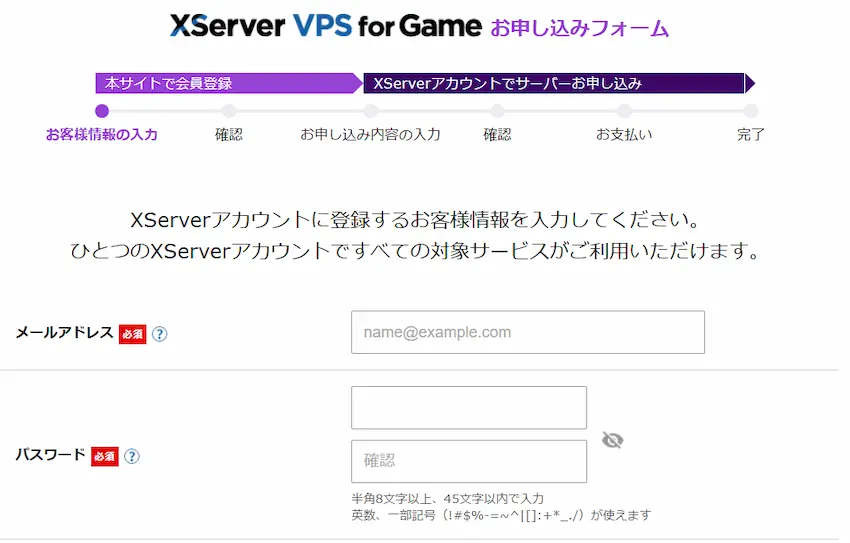
Task: Click the 確認 label after お客様情報の入力
Action: coord(229,134)
